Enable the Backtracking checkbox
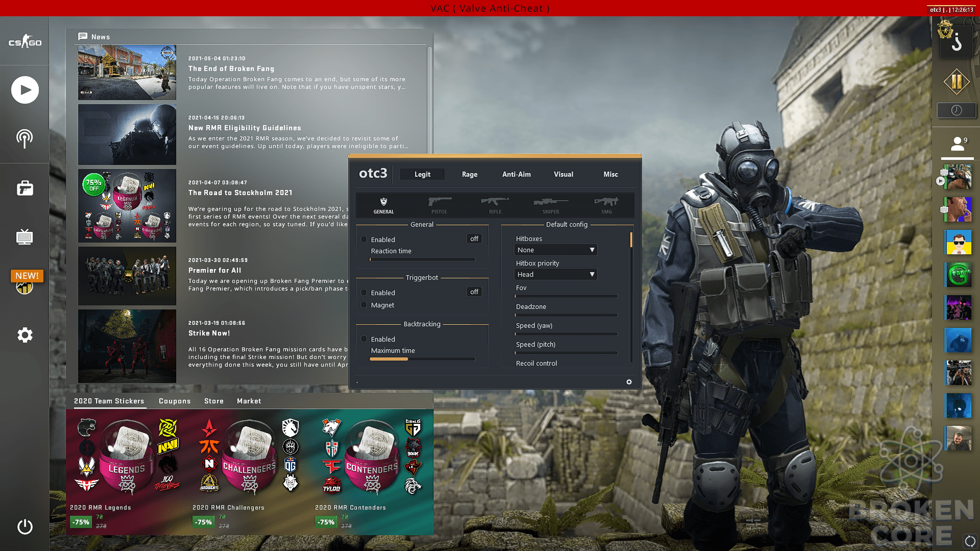Screen dimensions: 980x551 [364, 339]
